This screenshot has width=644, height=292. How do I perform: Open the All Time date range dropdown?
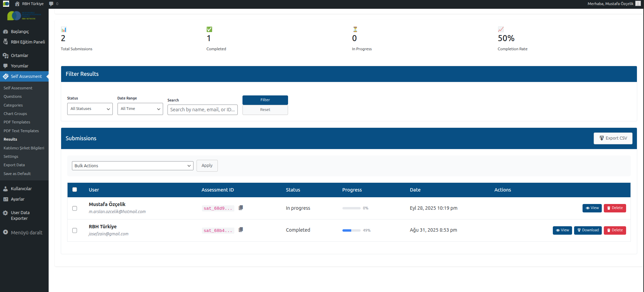click(x=140, y=109)
